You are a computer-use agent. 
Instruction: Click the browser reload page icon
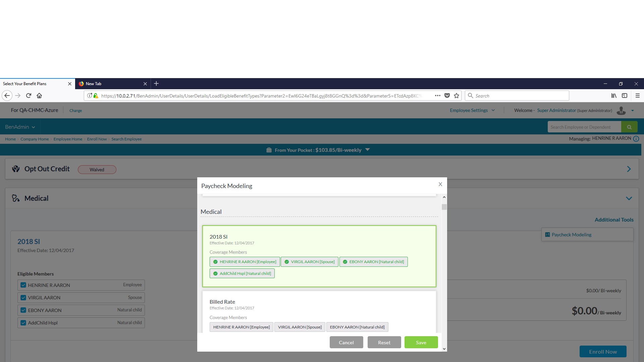(29, 96)
